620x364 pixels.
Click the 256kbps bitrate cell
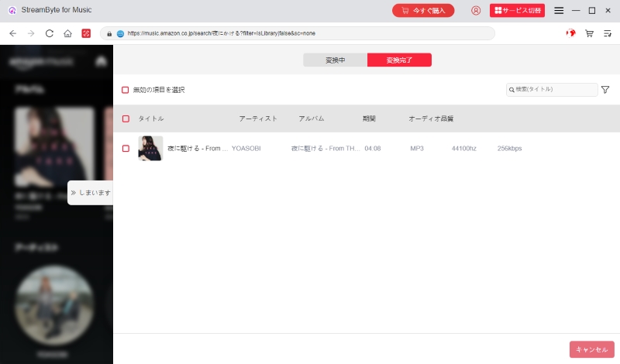pyautogui.click(x=509, y=149)
